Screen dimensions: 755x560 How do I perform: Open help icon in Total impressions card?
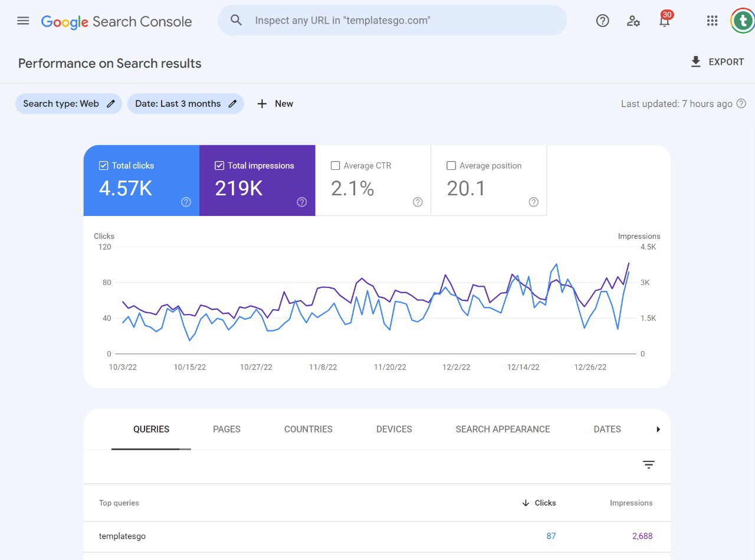pyautogui.click(x=302, y=202)
